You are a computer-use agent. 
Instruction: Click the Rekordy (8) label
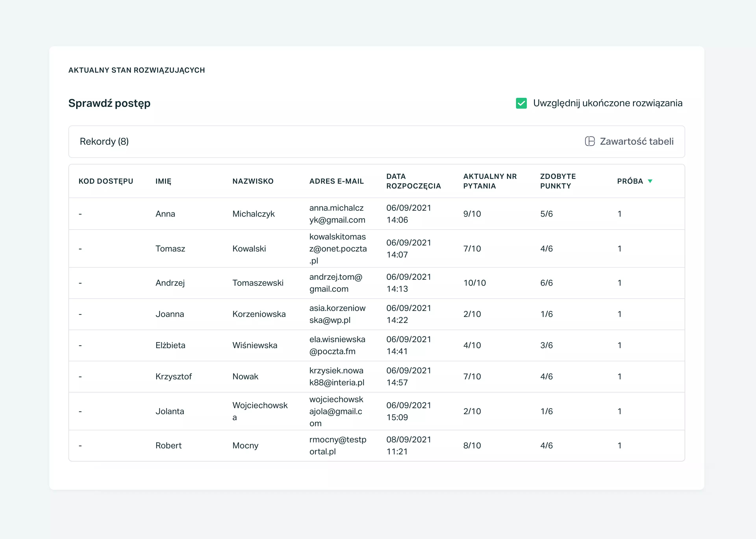tap(104, 141)
